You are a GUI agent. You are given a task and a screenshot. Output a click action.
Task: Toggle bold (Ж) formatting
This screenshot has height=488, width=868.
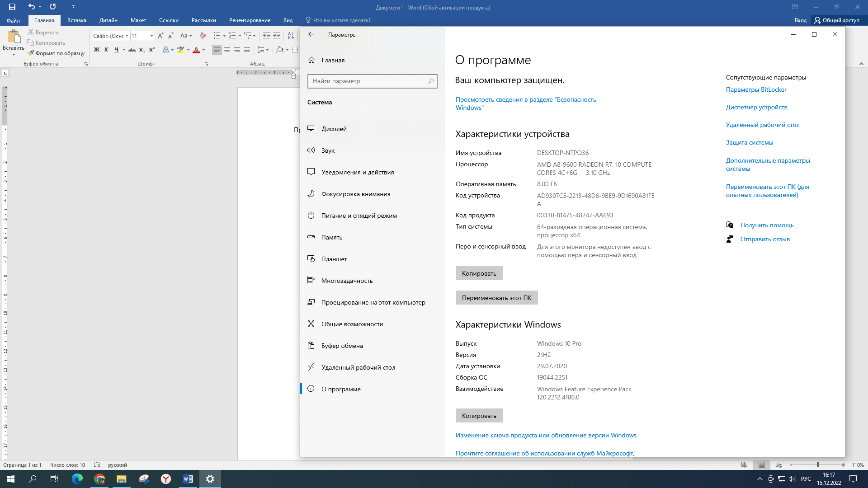[x=97, y=50]
